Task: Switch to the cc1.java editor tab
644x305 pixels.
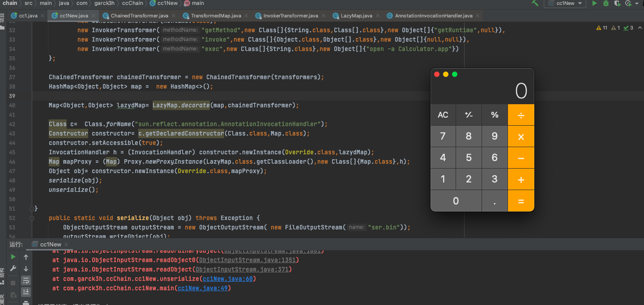Action: (28, 16)
